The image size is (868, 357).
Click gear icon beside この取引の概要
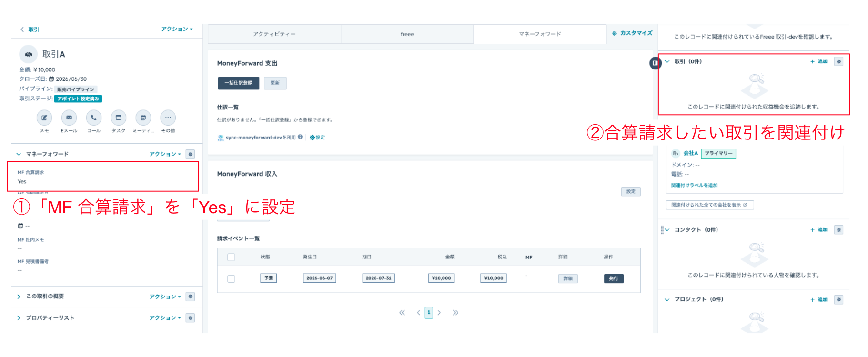[x=191, y=297]
